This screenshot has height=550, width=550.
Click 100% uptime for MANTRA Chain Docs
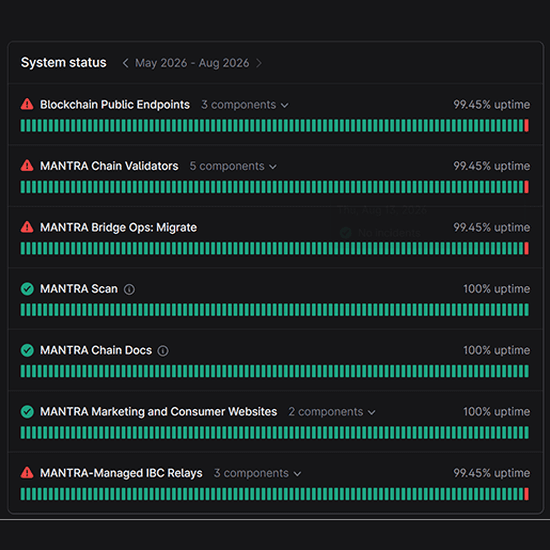496,350
